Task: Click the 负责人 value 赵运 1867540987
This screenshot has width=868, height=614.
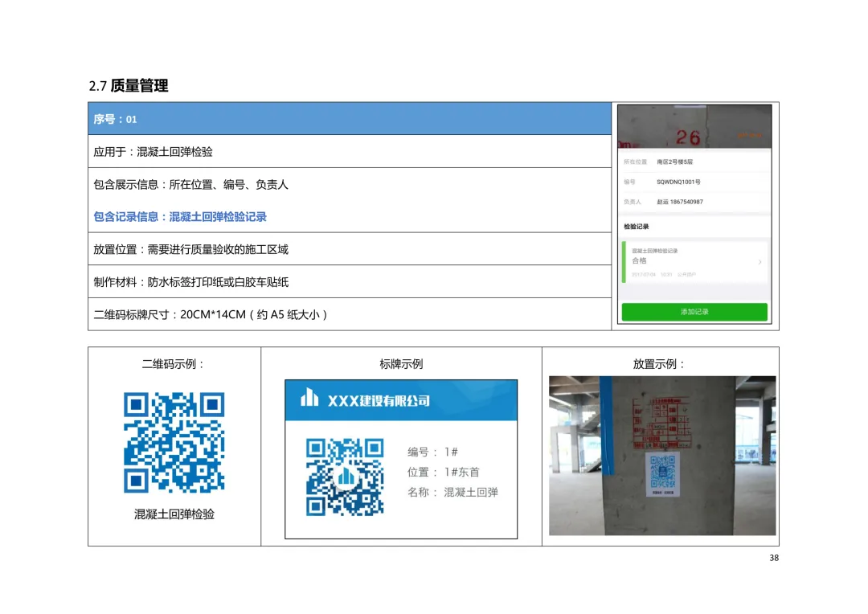Action: 680,202
